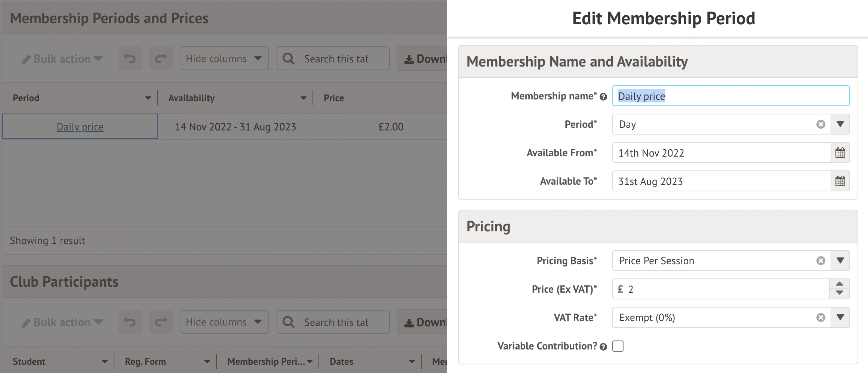The width and height of the screenshot is (868, 373).
Task: Open the Availability column header menu
Action: pos(303,98)
